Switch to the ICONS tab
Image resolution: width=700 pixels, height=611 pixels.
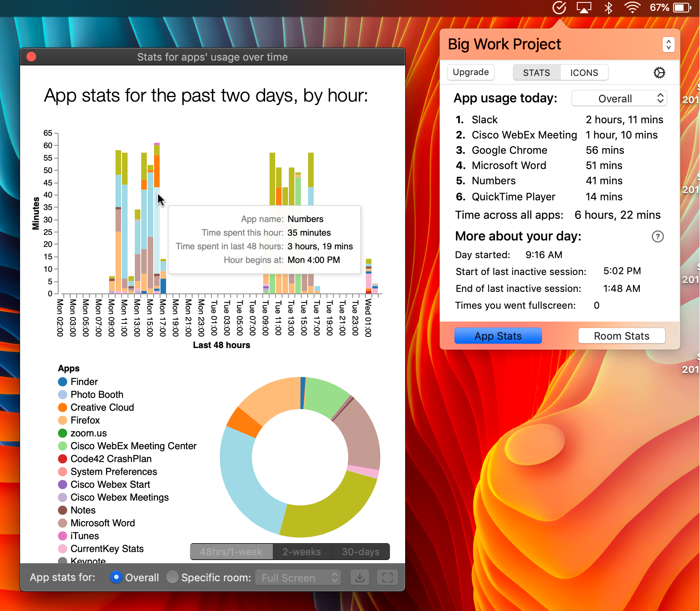(584, 73)
